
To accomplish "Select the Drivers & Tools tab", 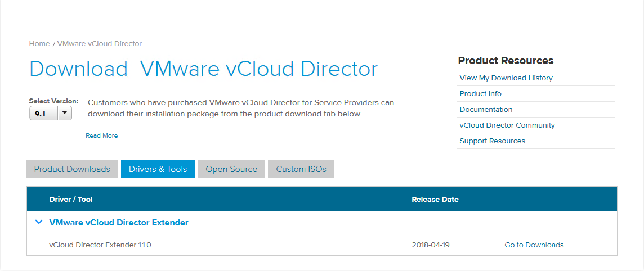I will point(158,169).
